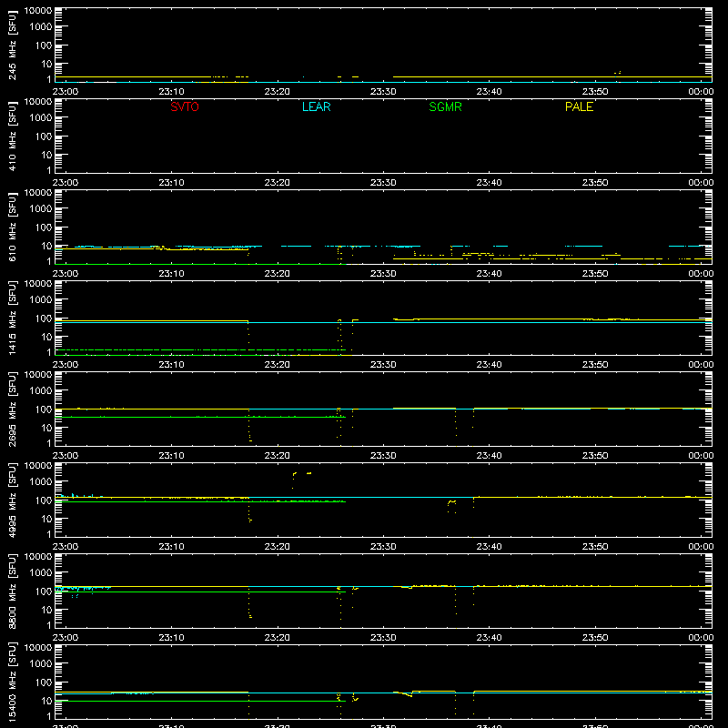Select the '1415 MHz [SFU]' axis title

pos(13,318)
